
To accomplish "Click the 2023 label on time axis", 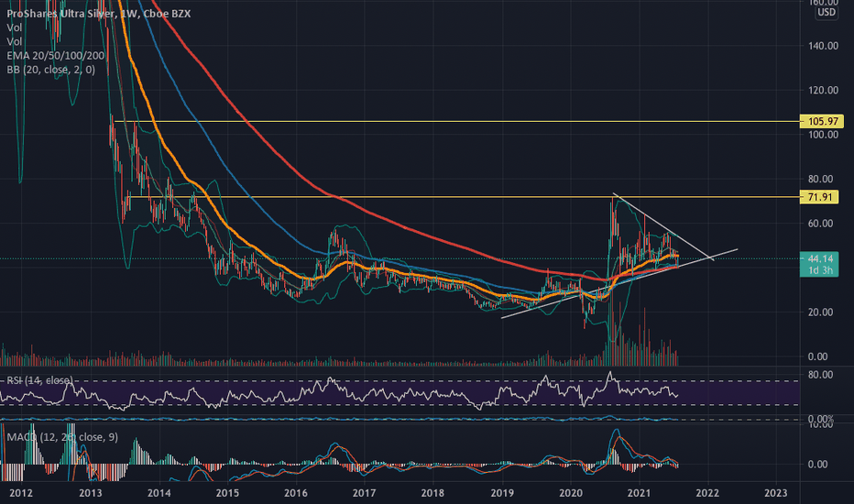I will (x=775, y=493).
